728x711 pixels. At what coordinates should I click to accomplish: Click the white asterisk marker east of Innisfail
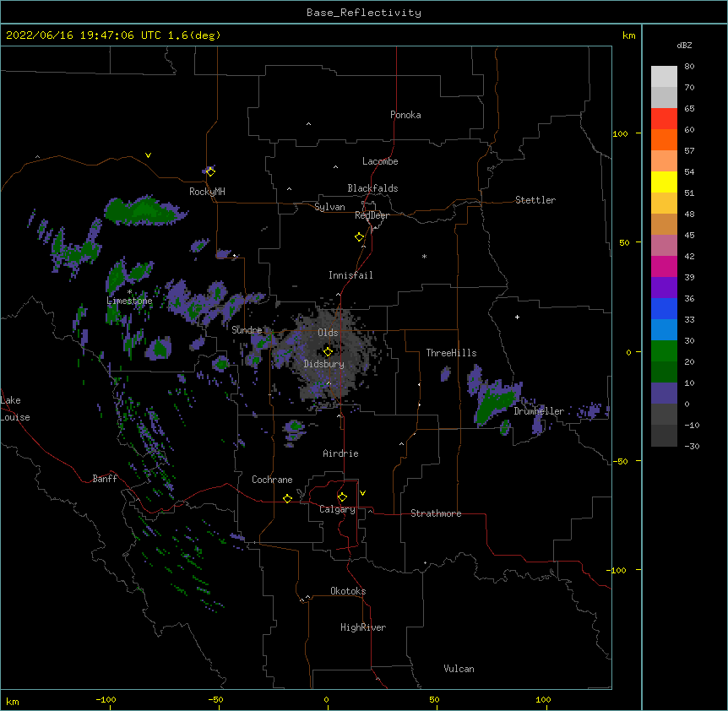(424, 256)
